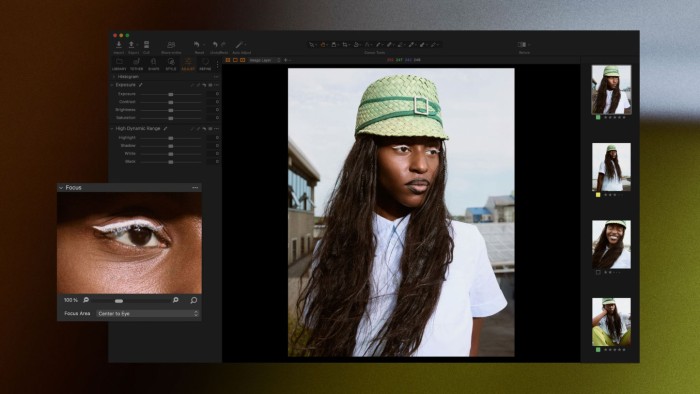Click the Share online icon
This screenshot has height=394, width=700.
(x=171, y=45)
